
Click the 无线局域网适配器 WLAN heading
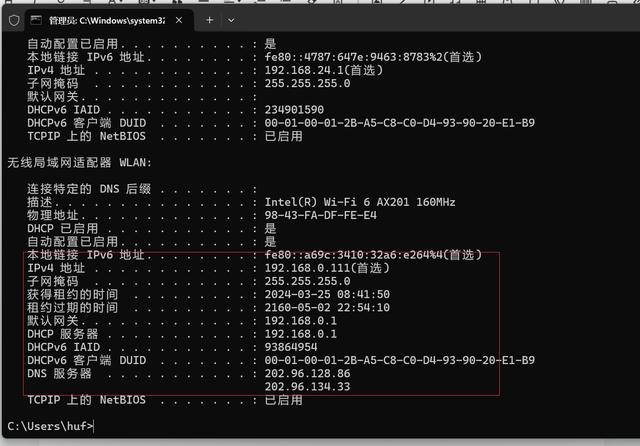[80, 162]
